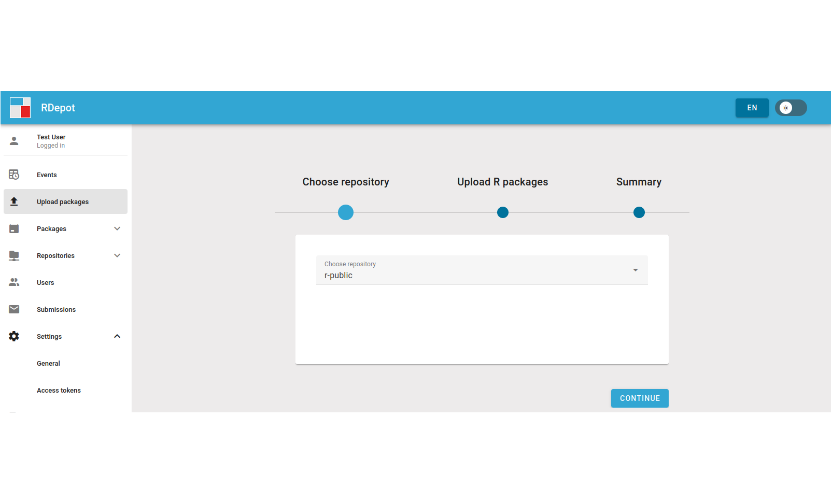The width and height of the screenshot is (832, 504).
Task: Click the Upload R packages step circle
Action: point(503,212)
